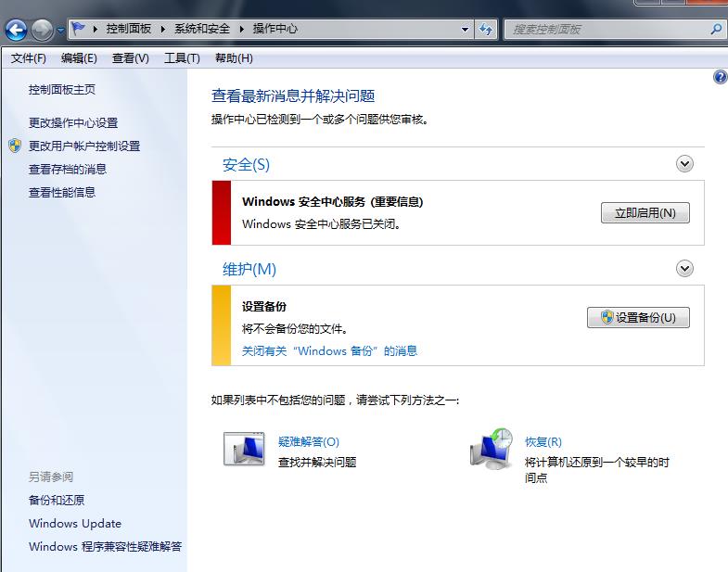Open the 查看(V) menu

pyautogui.click(x=131, y=58)
